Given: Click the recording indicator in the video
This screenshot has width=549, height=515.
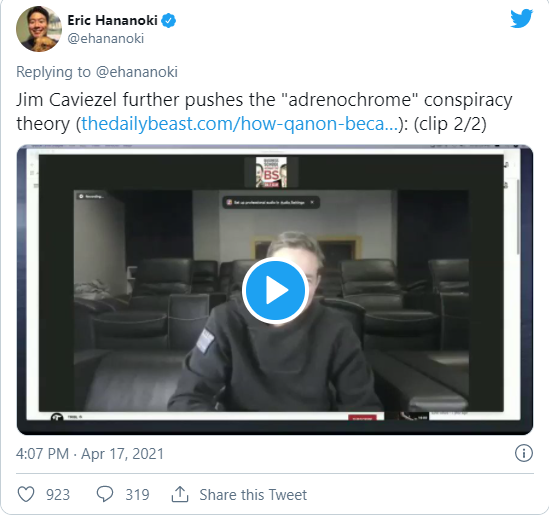Looking at the screenshot, I should tap(91, 196).
